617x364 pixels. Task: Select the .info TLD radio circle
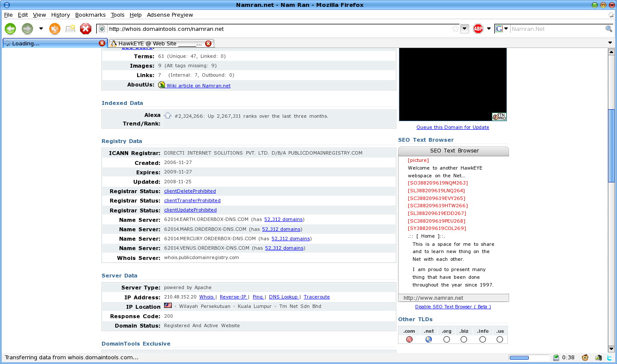(482, 340)
